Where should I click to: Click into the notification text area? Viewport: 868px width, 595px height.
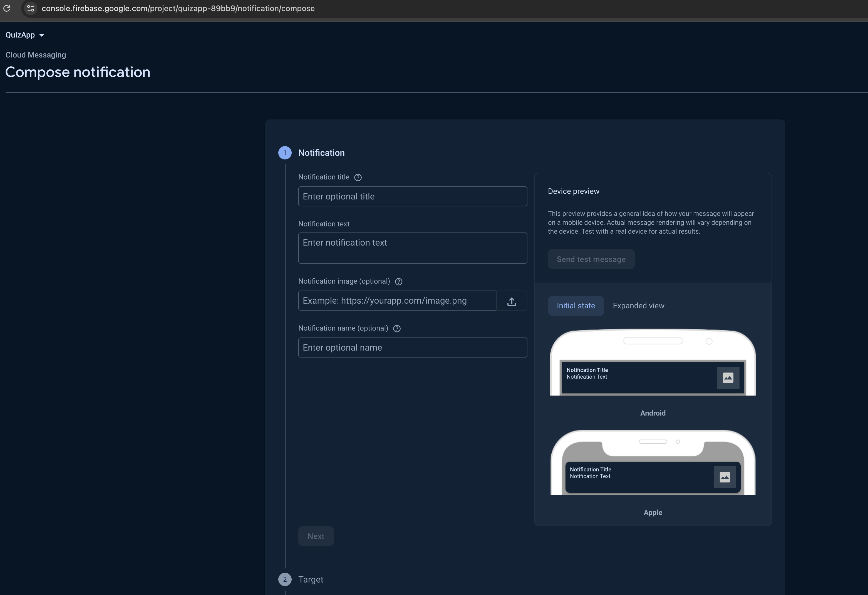[412, 248]
